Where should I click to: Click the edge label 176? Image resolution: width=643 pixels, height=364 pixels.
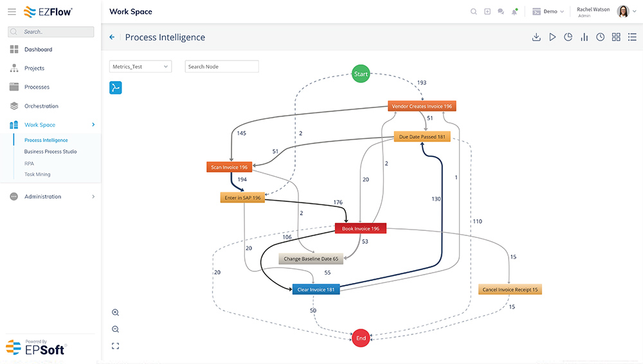click(338, 202)
